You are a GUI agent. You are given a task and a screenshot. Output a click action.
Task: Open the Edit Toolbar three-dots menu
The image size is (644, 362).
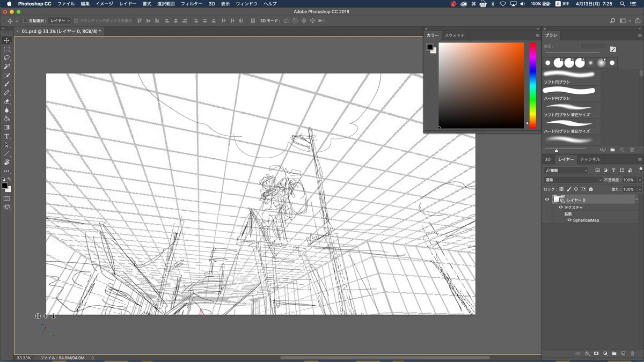7,171
